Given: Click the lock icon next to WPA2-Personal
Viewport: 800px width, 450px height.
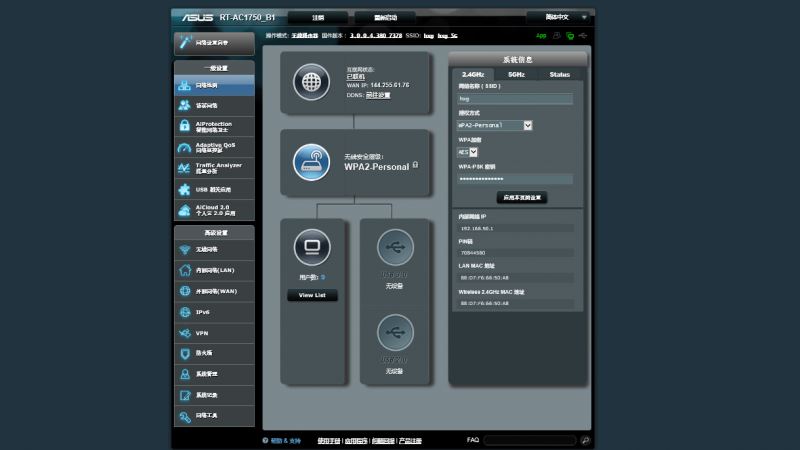Looking at the screenshot, I should [x=415, y=165].
